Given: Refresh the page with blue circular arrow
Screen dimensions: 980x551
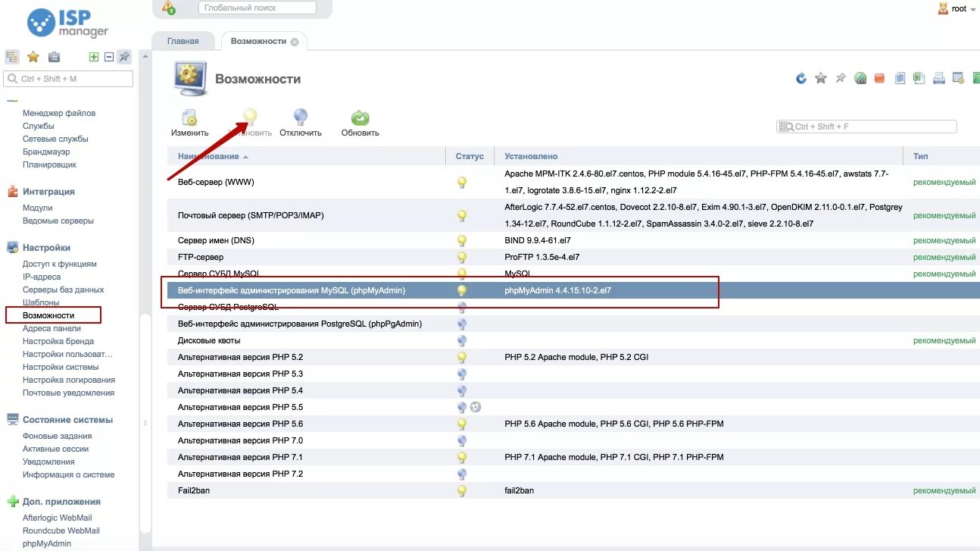Looking at the screenshot, I should click(801, 78).
